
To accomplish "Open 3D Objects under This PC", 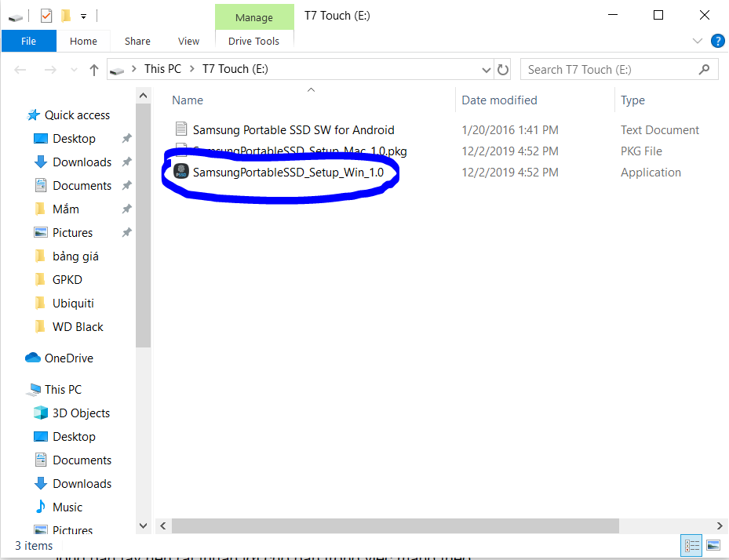I will [81, 413].
